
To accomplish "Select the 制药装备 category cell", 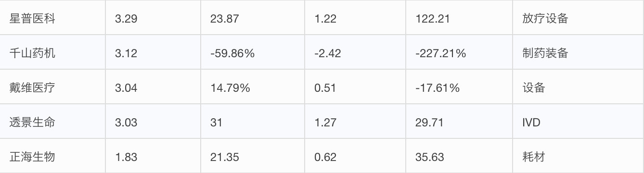I will pyautogui.click(x=579, y=52).
